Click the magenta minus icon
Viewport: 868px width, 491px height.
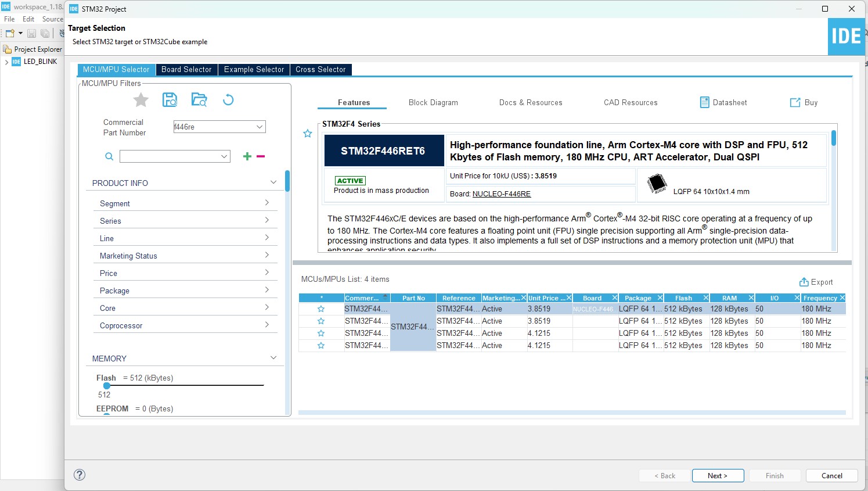(261, 156)
